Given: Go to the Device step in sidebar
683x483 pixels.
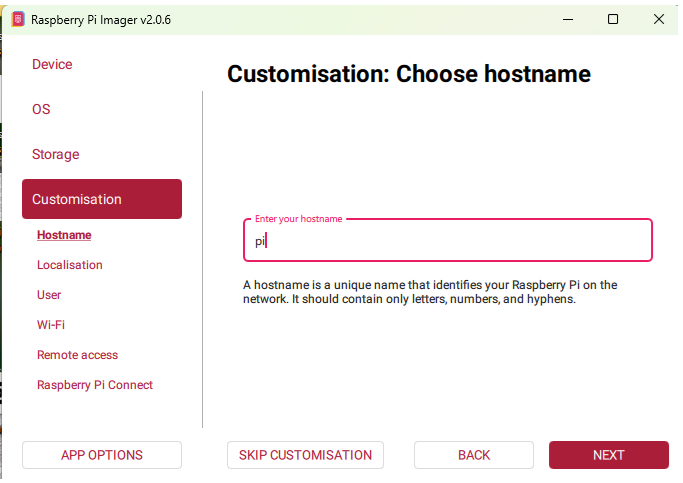Looking at the screenshot, I should [52, 64].
